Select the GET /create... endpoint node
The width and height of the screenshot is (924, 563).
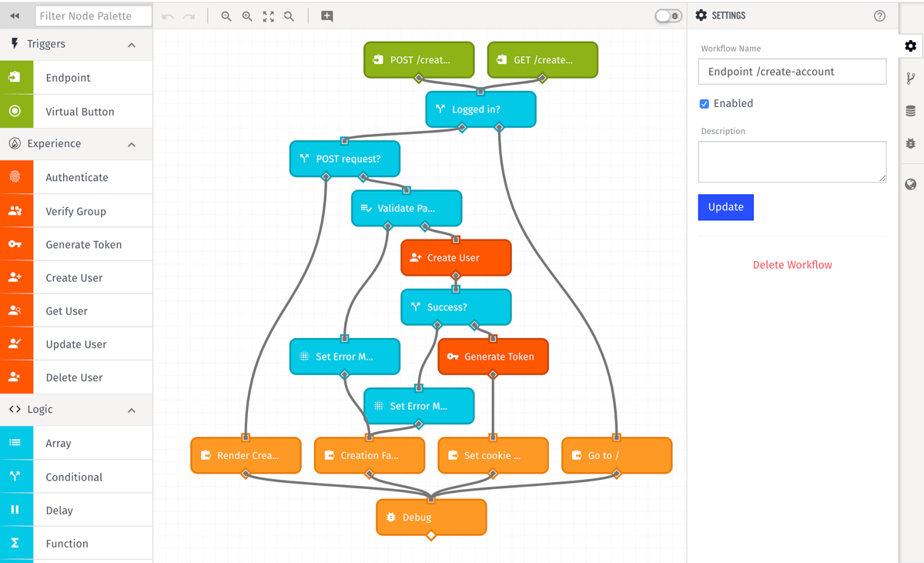tap(543, 60)
